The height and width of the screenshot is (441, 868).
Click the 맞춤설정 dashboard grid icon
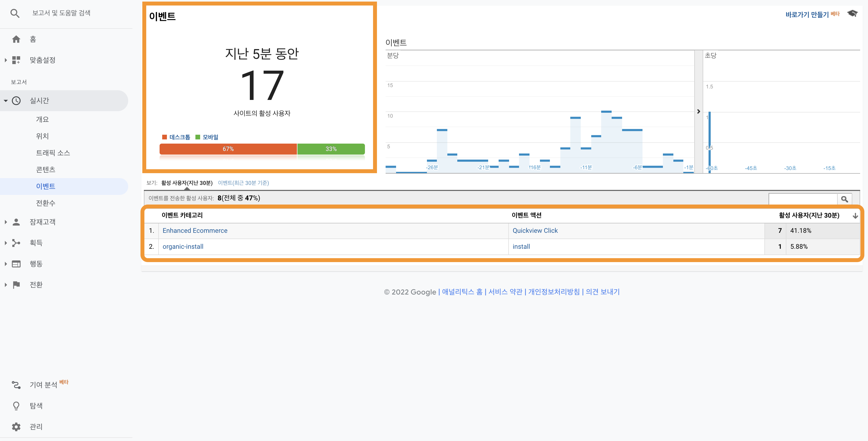pyautogui.click(x=16, y=60)
